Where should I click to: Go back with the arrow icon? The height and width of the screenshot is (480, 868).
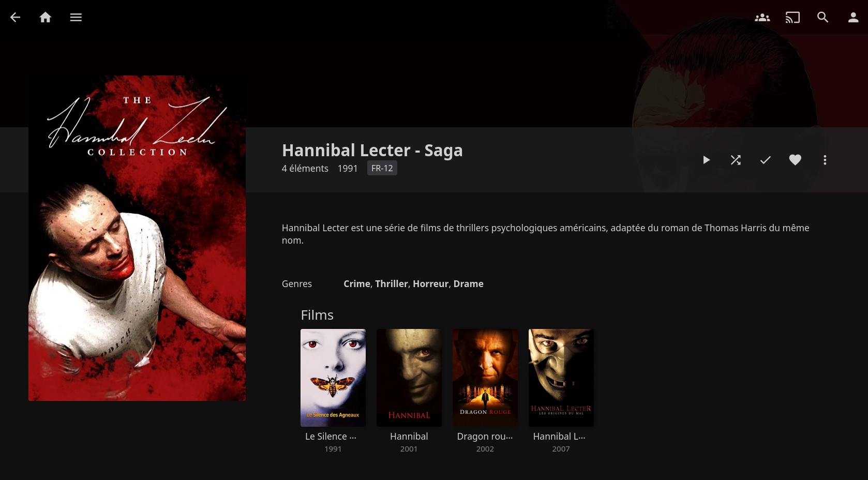pos(16,18)
